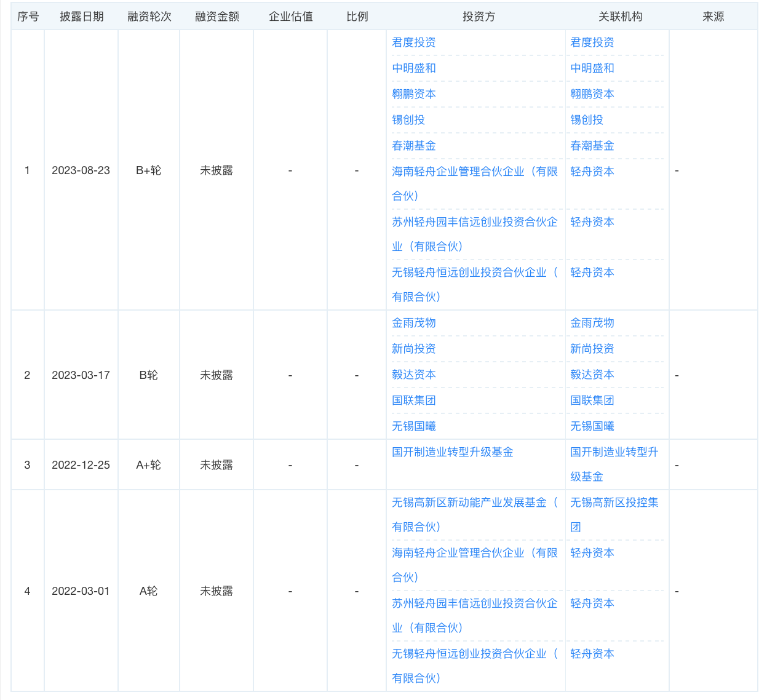Open 无锡高新区投控集团 affiliated institution link
The image size is (759, 700).
tap(614, 515)
